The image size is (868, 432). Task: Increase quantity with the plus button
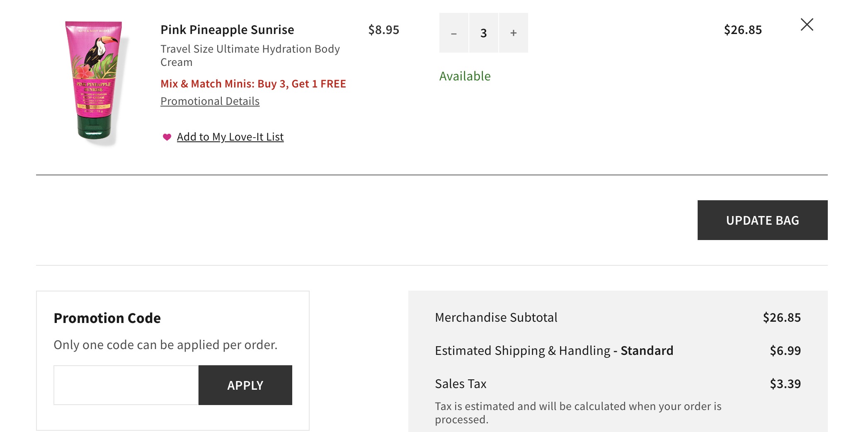pyautogui.click(x=513, y=32)
